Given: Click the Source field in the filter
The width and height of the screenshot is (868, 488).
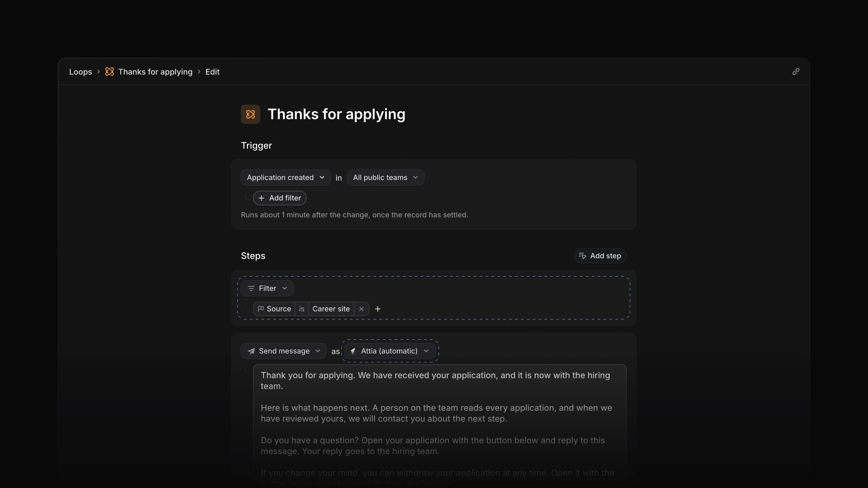Looking at the screenshot, I should coord(274,309).
